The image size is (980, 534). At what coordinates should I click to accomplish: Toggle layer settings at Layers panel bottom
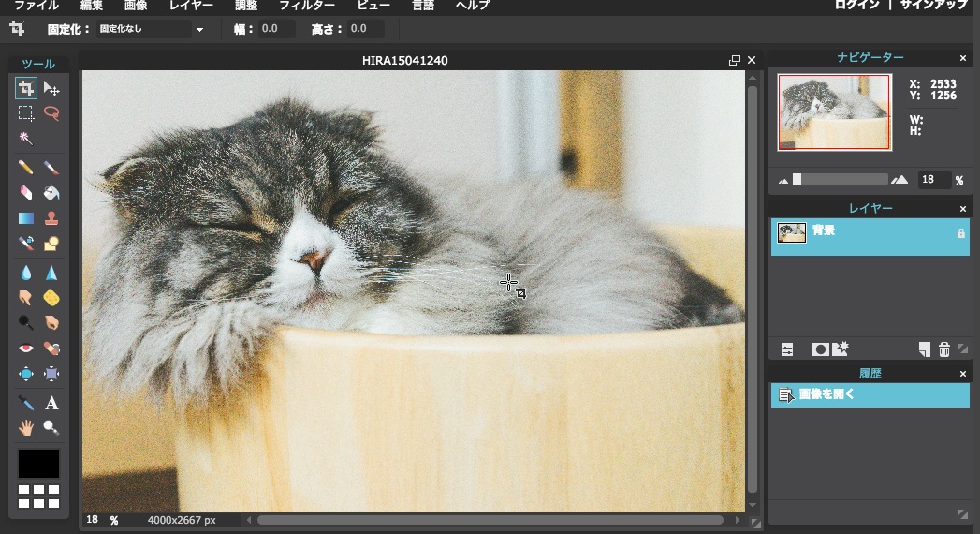(787, 349)
